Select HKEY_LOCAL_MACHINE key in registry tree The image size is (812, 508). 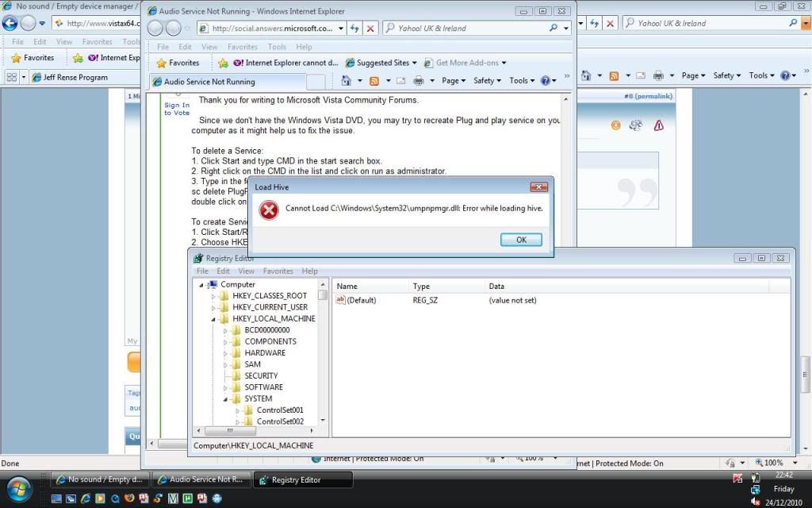coord(274,318)
